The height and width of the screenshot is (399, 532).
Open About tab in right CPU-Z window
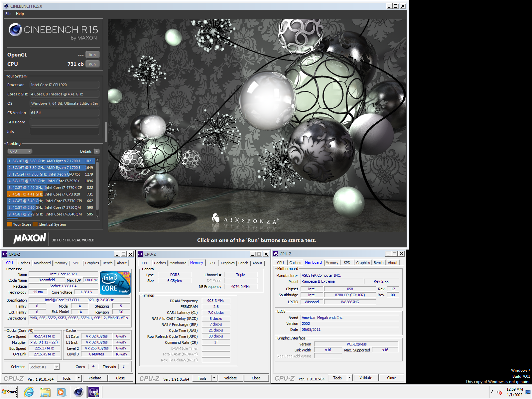pyautogui.click(x=393, y=263)
